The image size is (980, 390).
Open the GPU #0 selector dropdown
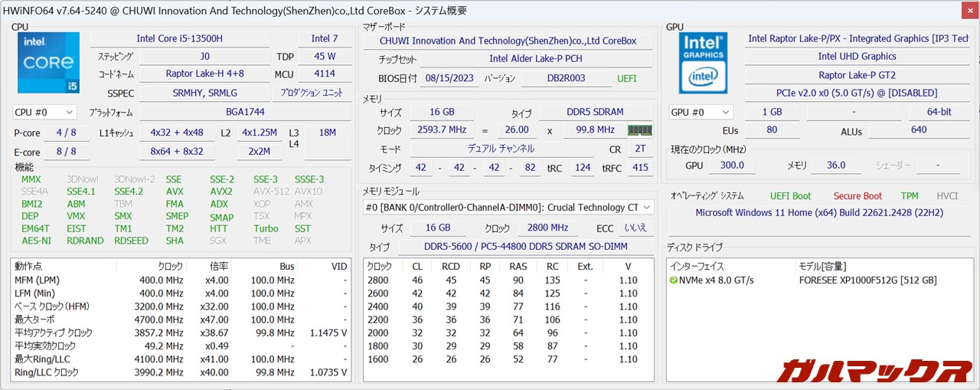(701, 112)
